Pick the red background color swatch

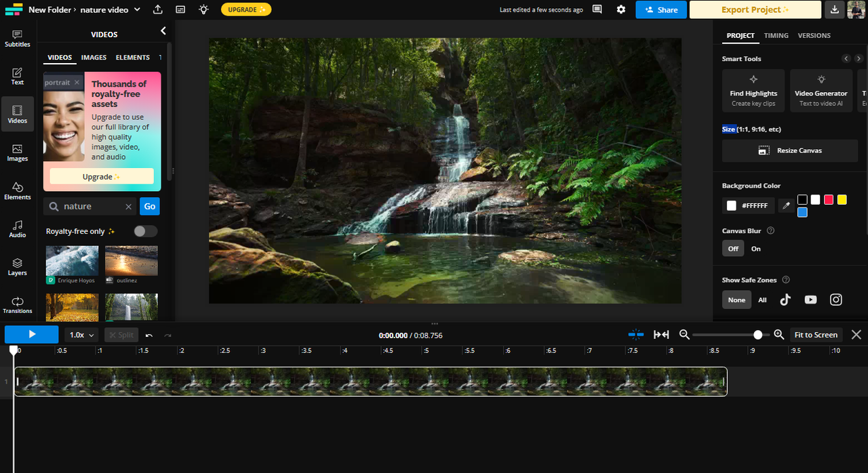tap(829, 199)
